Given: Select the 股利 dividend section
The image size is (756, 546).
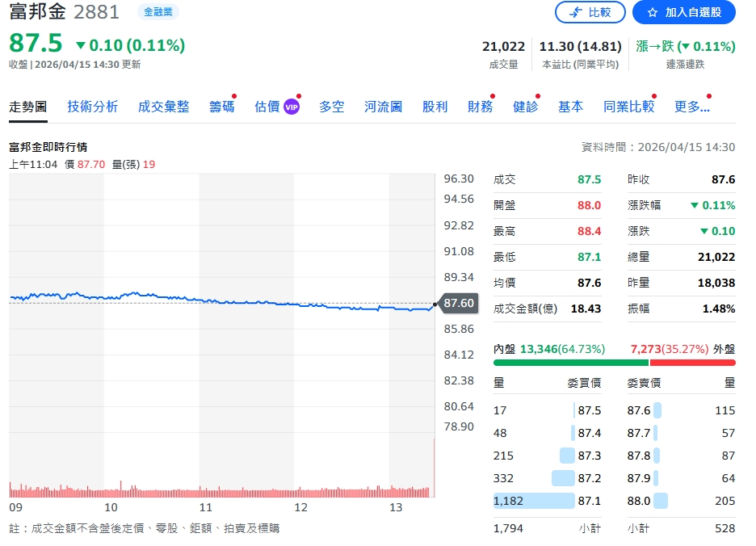Looking at the screenshot, I should (435, 106).
